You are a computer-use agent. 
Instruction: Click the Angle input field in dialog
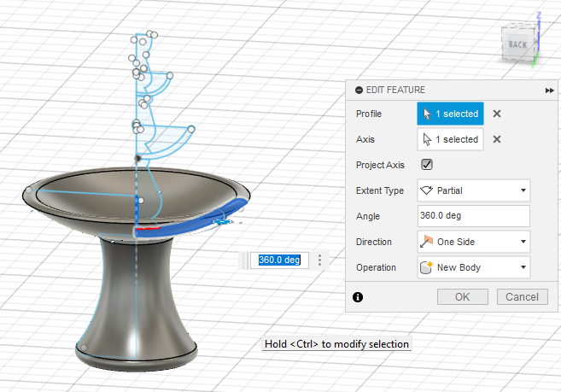(x=474, y=216)
